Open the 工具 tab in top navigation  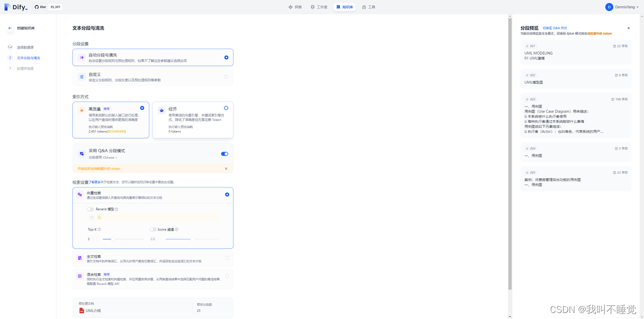point(369,7)
